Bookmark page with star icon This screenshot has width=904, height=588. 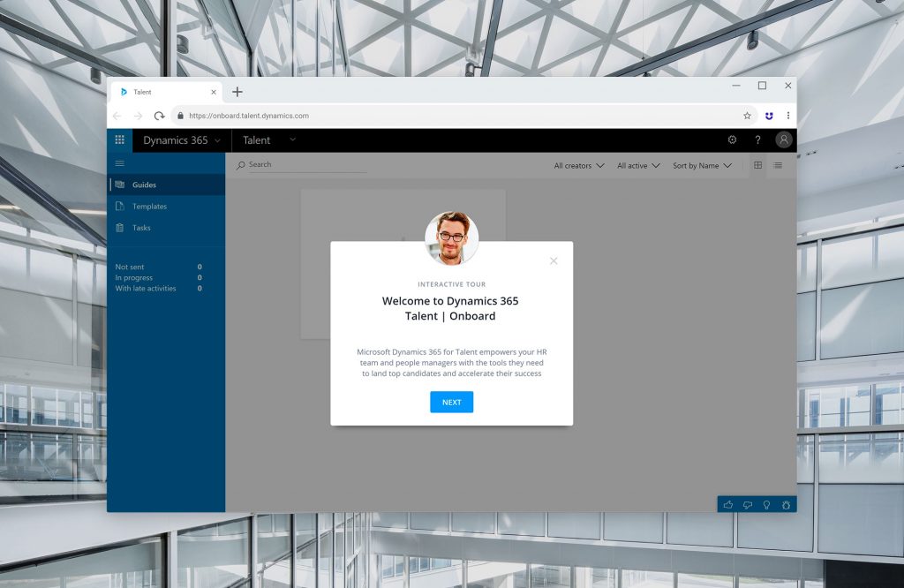[747, 116]
